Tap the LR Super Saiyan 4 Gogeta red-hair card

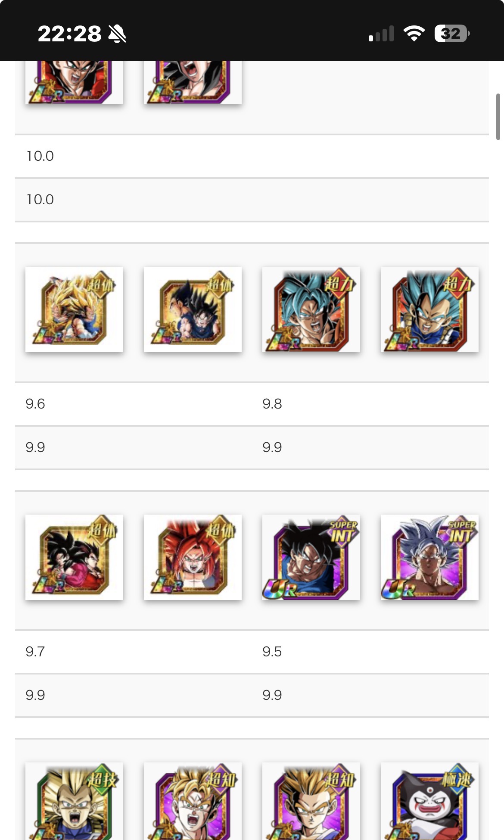pyautogui.click(x=193, y=557)
